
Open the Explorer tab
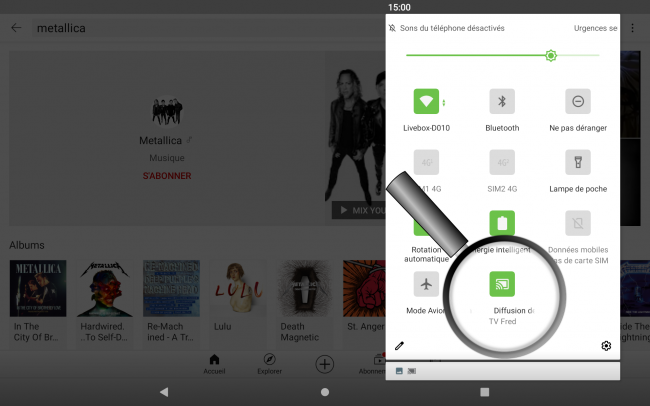pyautogui.click(x=269, y=364)
